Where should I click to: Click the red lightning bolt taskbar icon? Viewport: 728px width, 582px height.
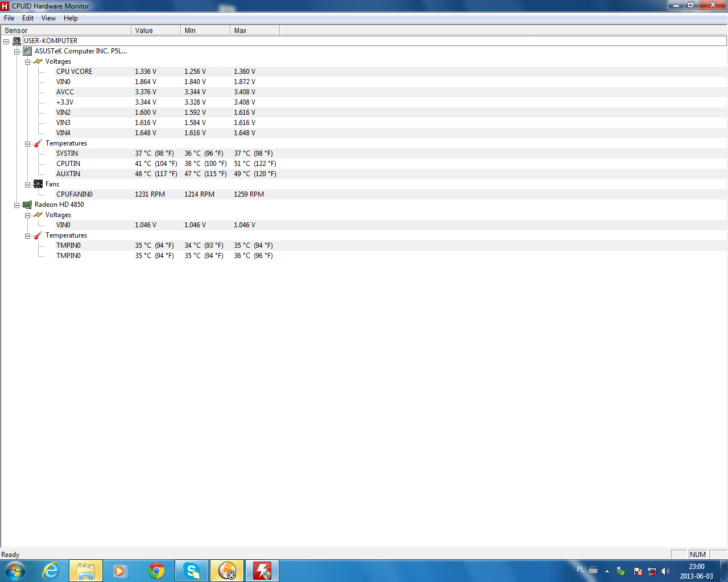tap(262, 571)
